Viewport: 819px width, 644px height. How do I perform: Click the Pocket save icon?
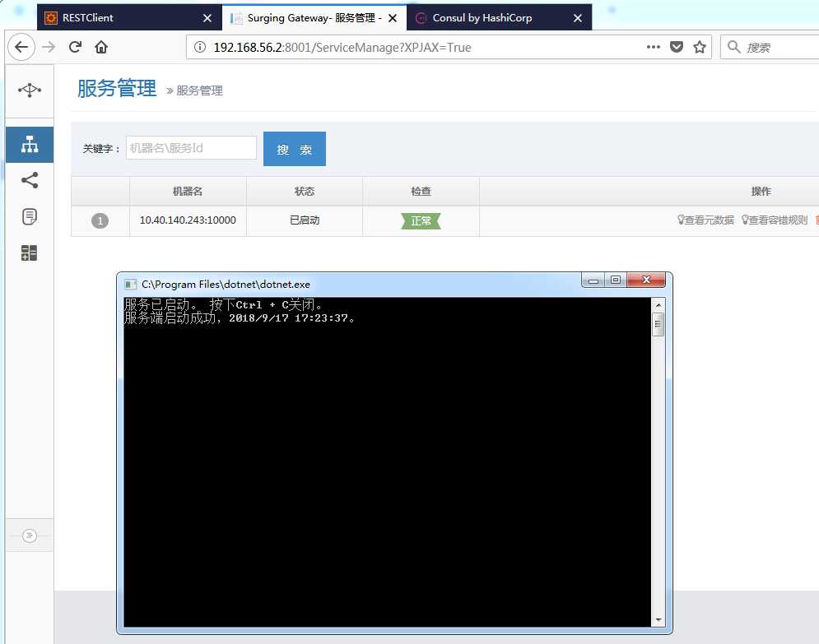677,47
